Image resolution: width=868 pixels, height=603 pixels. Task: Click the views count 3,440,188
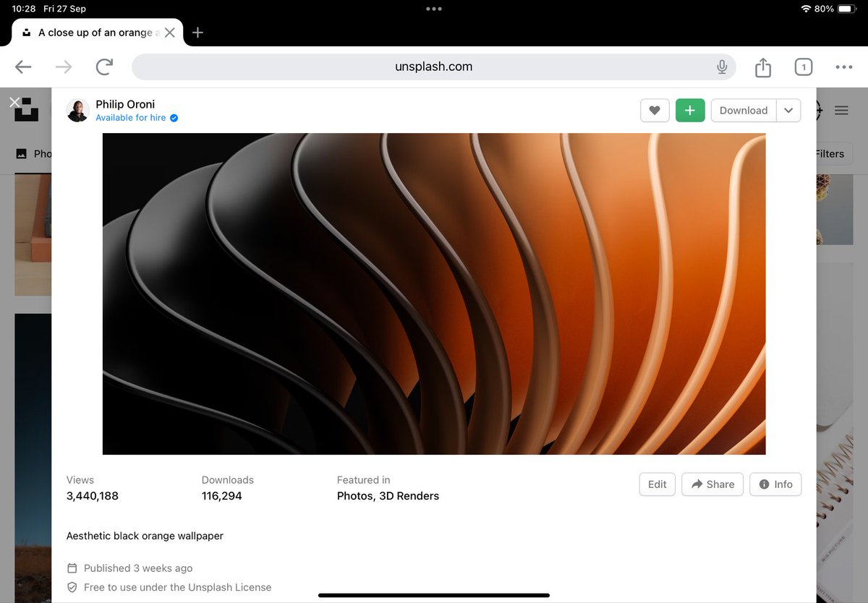click(x=92, y=496)
